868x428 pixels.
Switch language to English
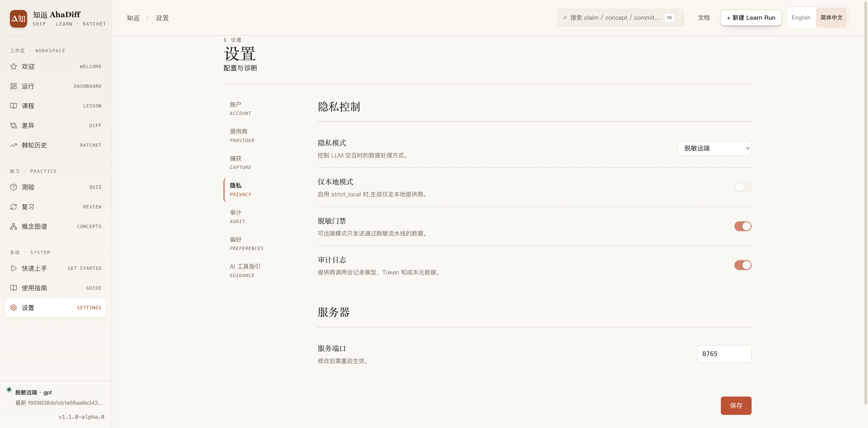(801, 18)
